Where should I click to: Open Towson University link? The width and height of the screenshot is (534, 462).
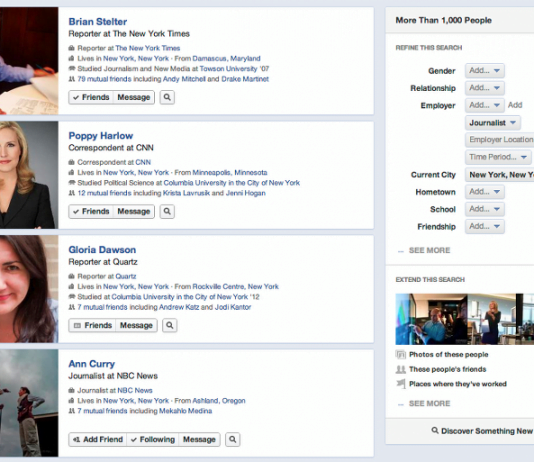[228, 69]
